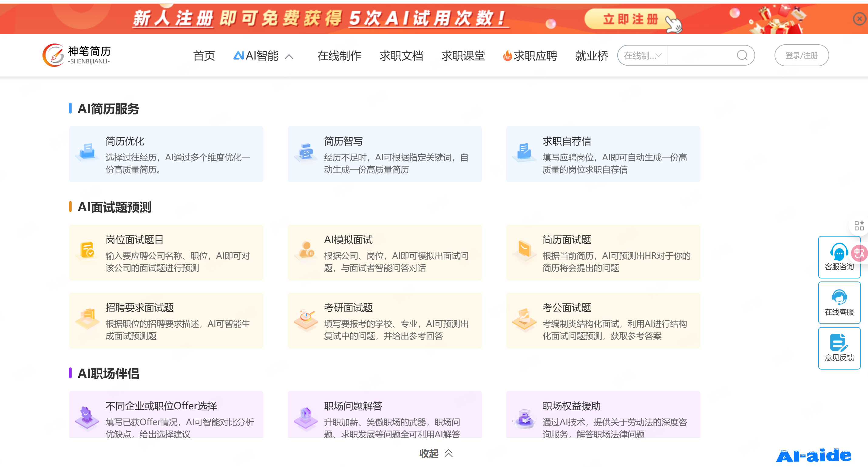Open the 求职文档 menu
This screenshot has height=467, width=868.
(x=402, y=56)
